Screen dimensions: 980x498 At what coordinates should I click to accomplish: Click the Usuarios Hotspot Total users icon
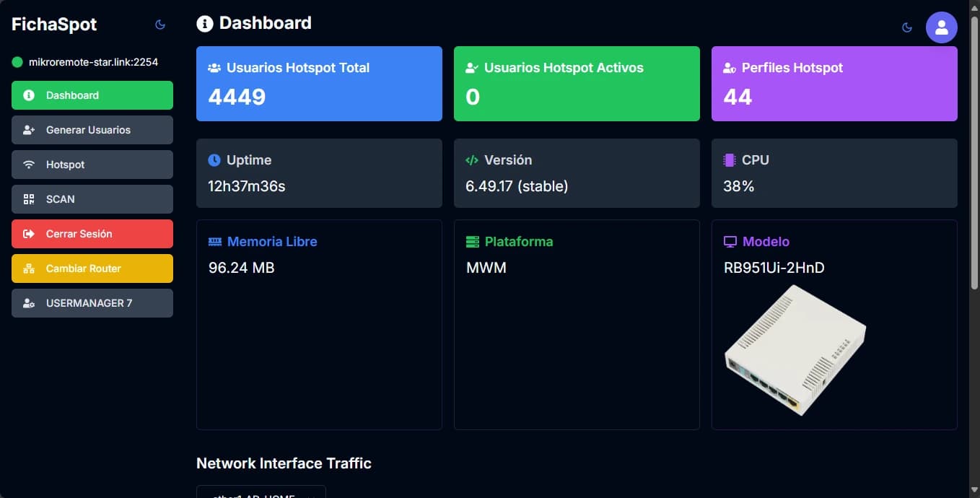[x=214, y=67]
